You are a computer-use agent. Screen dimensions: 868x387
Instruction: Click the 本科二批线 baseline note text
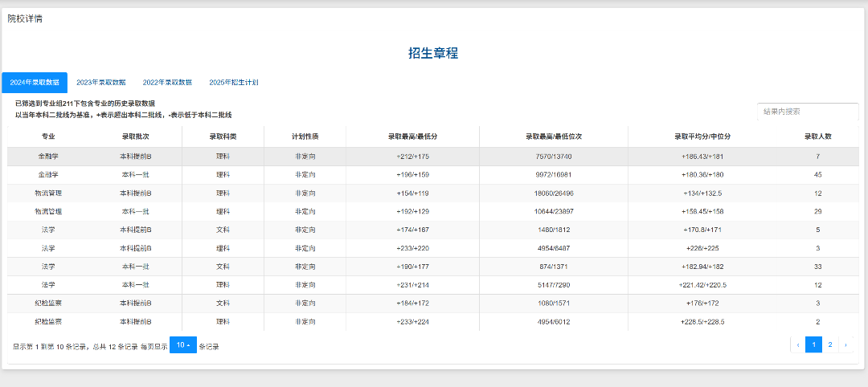124,115
